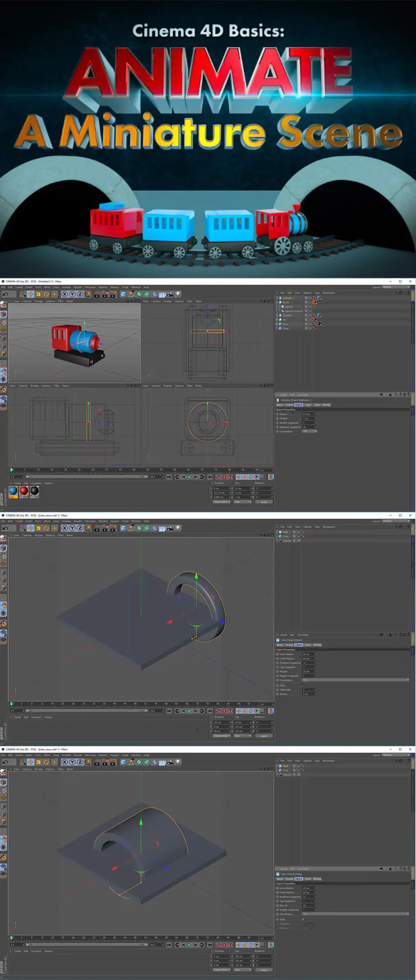Open Orientation dropdown in ring-tube train_snow attributes
The width and height of the screenshot is (416, 980).
(x=356, y=680)
